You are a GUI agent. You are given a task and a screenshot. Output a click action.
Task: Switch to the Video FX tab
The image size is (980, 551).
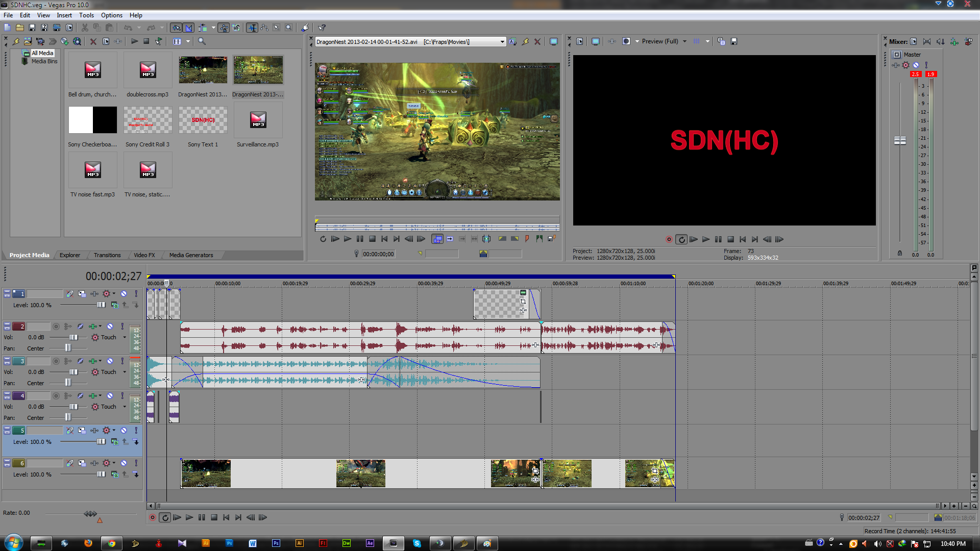(x=144, y=255)
